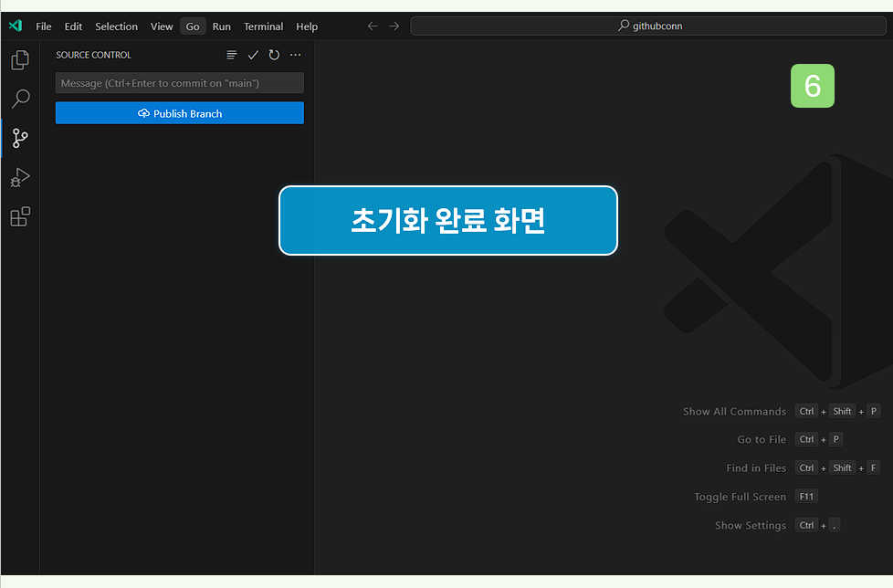Navigate forward using the right arrow
This screenshot has height=588, width=893.
click(394, 26)
